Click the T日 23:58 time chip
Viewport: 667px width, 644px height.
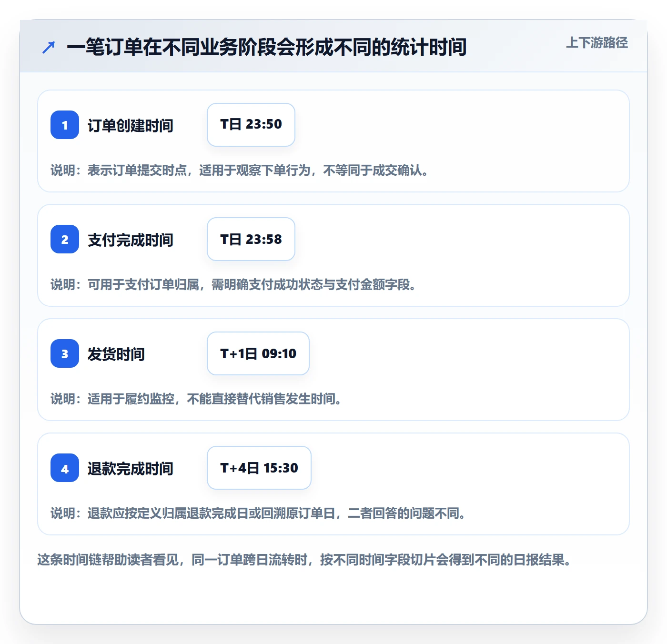pyautogui.click(x=251, y=239)
